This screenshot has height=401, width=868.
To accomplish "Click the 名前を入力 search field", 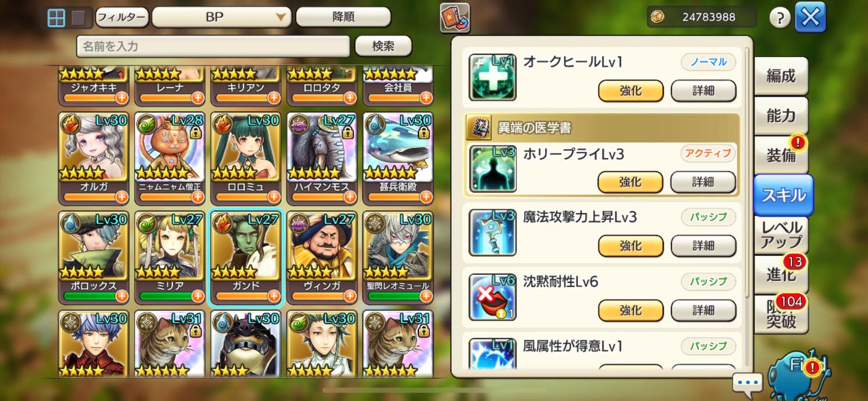I will pos(213,46).
